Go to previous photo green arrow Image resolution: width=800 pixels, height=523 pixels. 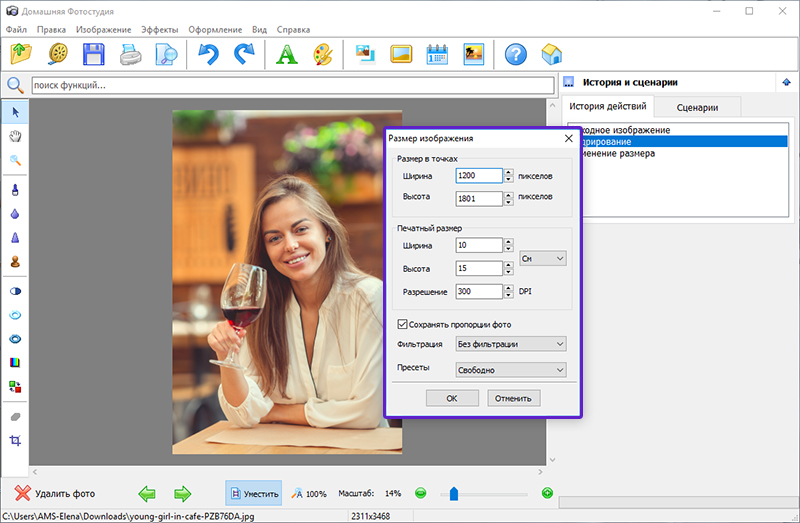tap(147, 493)
